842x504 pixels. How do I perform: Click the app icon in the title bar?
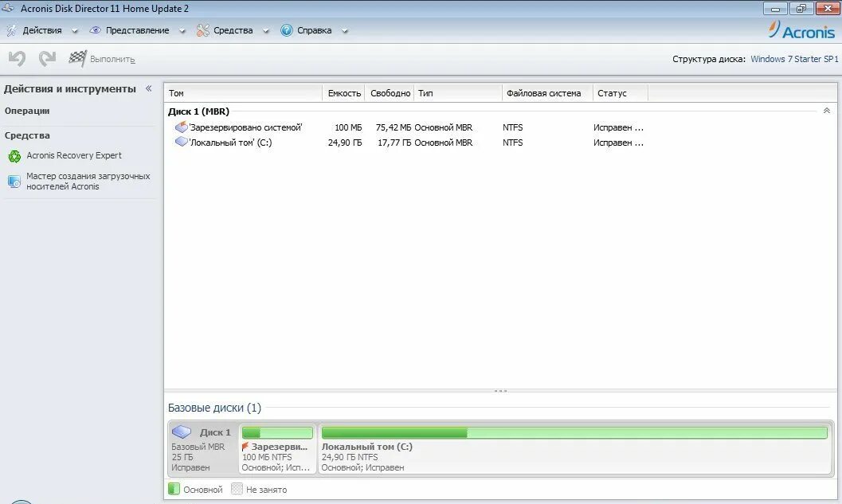[8, 8]
